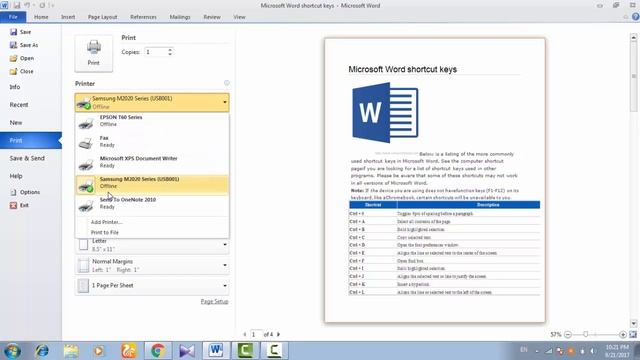The width and height of the screenshot is (640, 360).
Task: Open the Save & Send section
Action: (31, 158)
